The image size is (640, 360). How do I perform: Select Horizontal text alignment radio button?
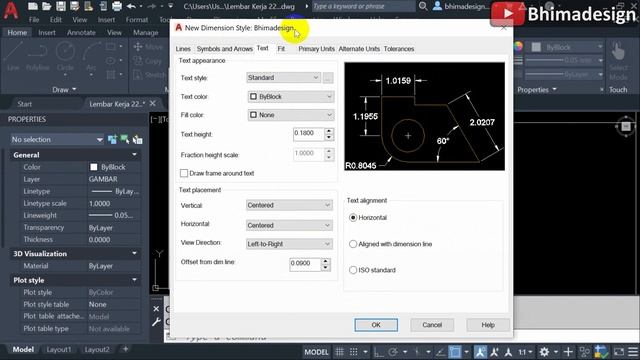pos(353,218)
